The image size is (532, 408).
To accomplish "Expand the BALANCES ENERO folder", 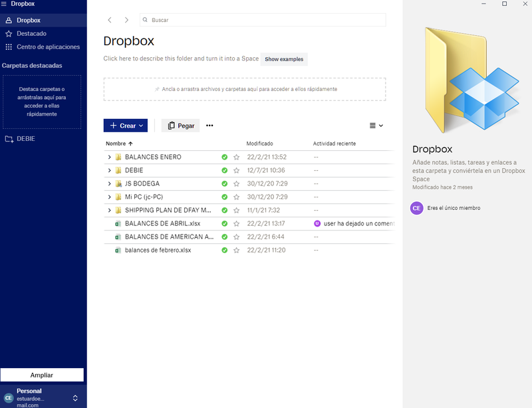I will click(109, 157).
